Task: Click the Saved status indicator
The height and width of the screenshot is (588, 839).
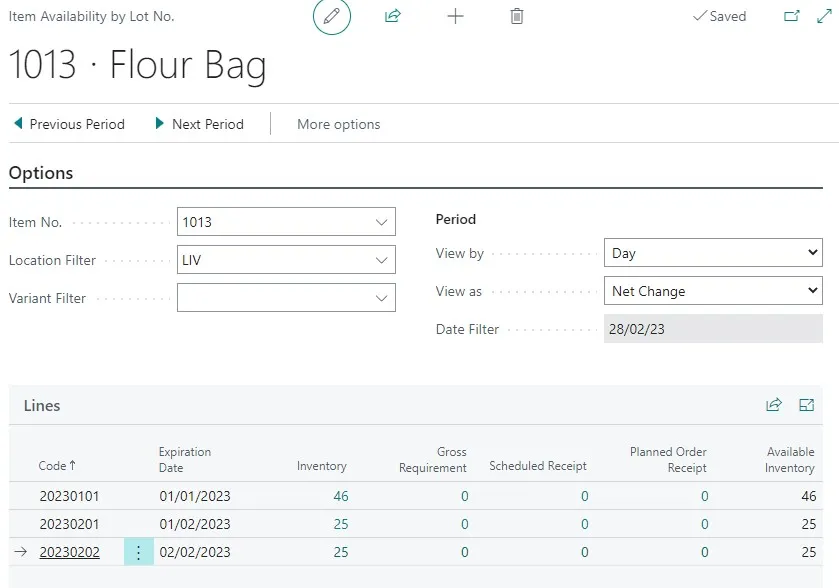Action: [719, 16]
